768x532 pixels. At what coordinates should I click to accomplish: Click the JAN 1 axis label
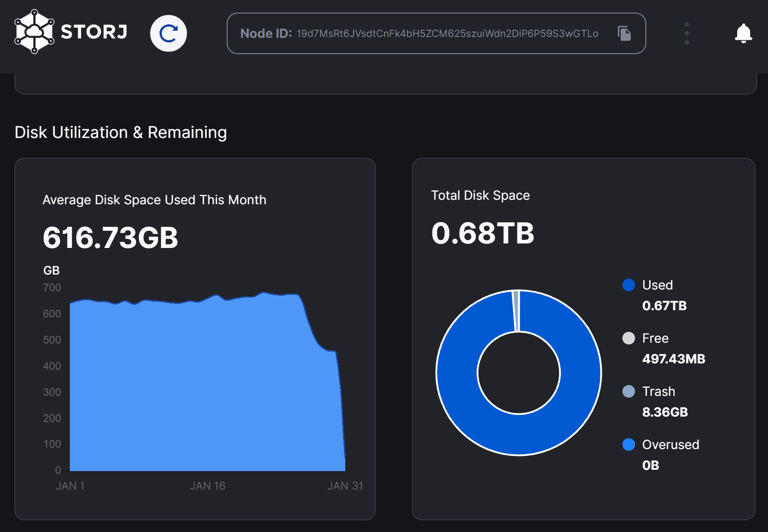70,486
